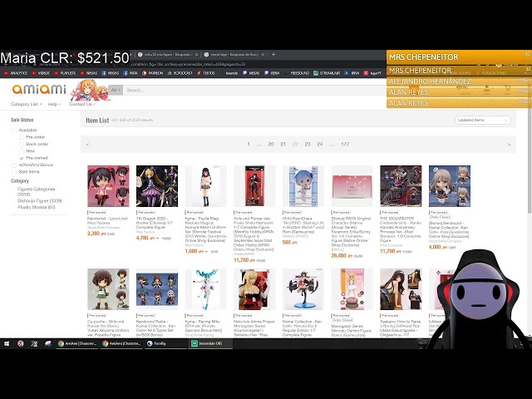Toggle the Back-order checkbox
532x399 pixels.
(22, 144)
